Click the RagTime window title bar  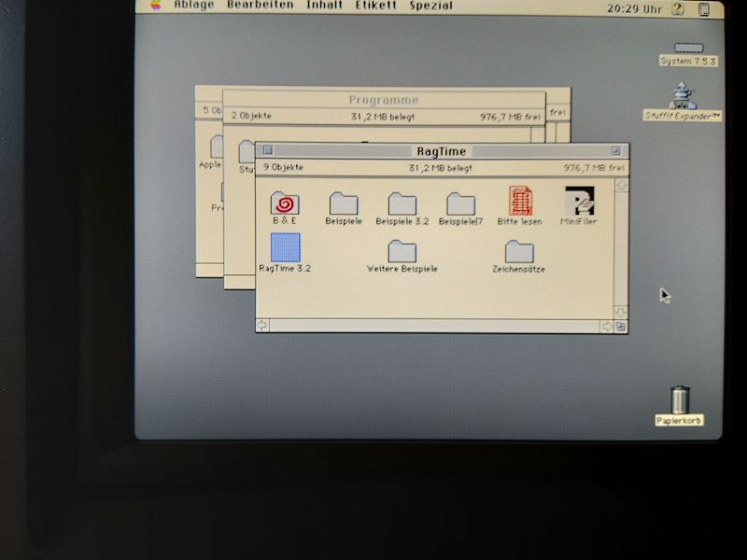tap(442, 151)
